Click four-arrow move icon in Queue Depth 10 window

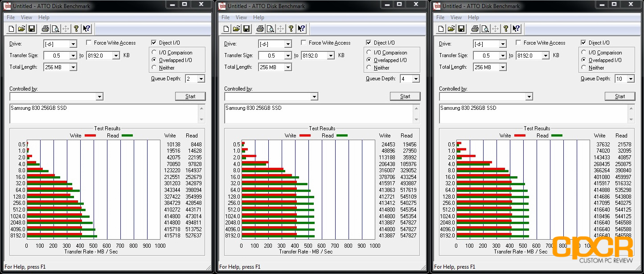[x=495, y=29]
